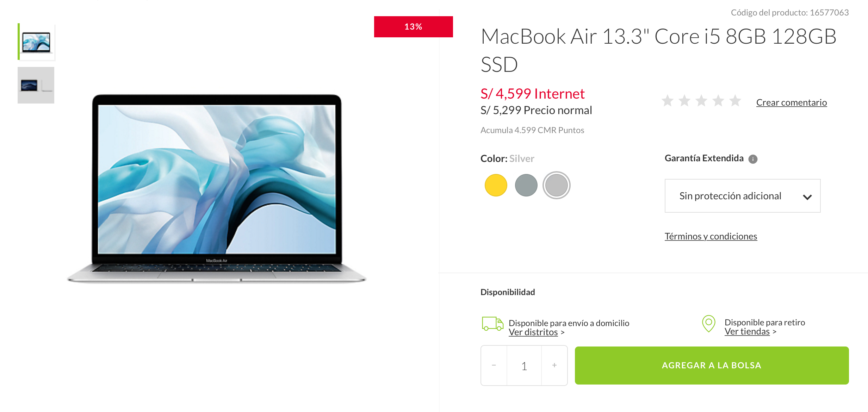Rate the product five stars
Image resolution: width=868 pixels, height=412 pixels.
(735, 101)
